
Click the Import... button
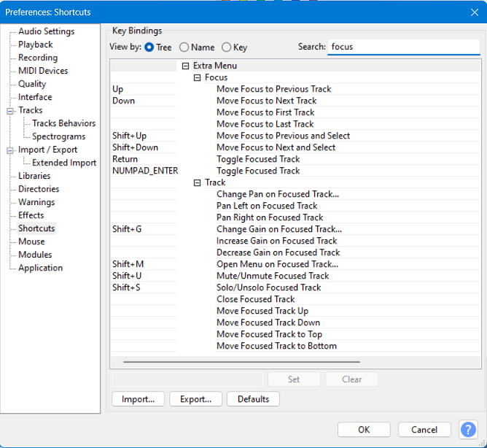click(x=138, y=399)
